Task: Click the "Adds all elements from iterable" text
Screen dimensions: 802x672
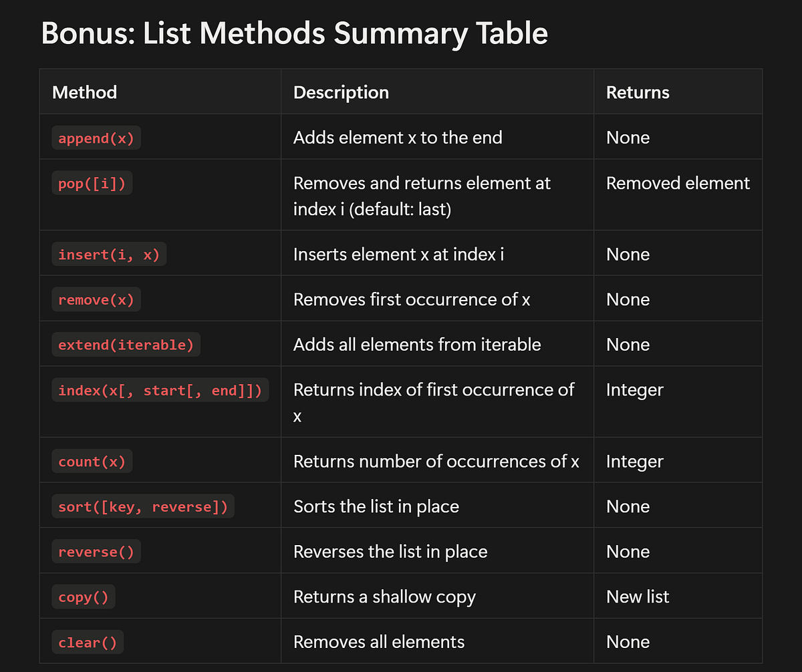Action: tap(417, 345)
